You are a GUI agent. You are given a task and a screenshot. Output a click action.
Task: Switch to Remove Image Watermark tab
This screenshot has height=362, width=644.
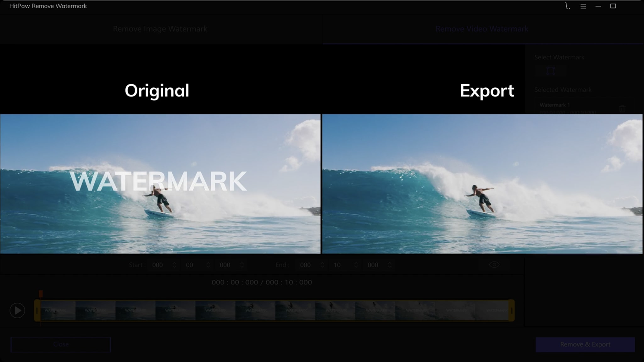(x=160, y=29)
